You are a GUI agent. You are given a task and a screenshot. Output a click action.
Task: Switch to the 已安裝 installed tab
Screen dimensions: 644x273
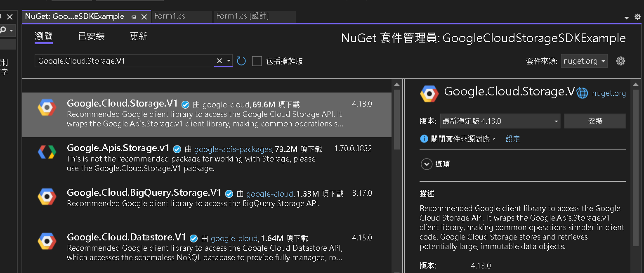click(92, 36)
